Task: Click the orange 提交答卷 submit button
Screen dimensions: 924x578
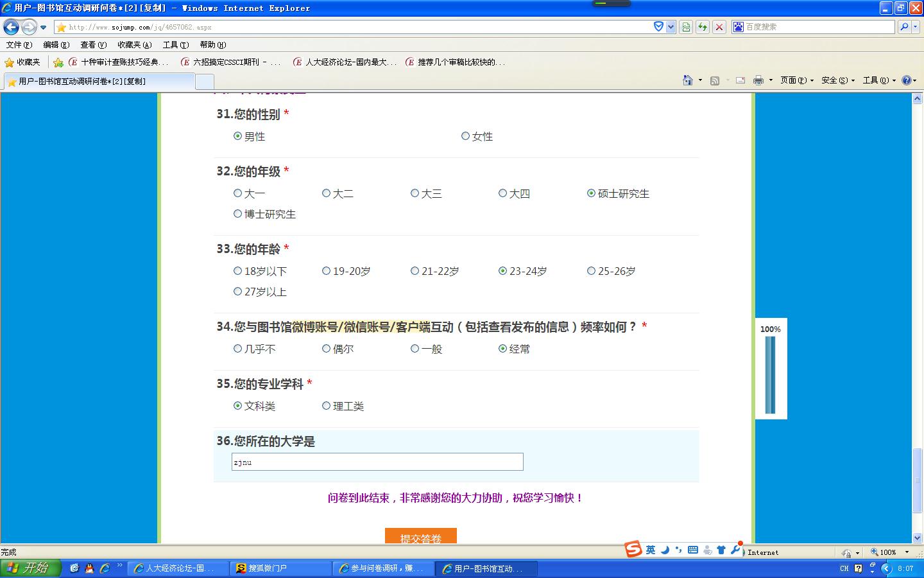Action: click(x=421, y=536)
